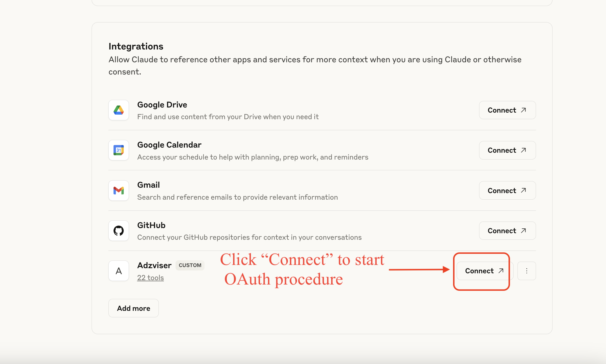Click the Google Calendar icon

coord(118,150)
